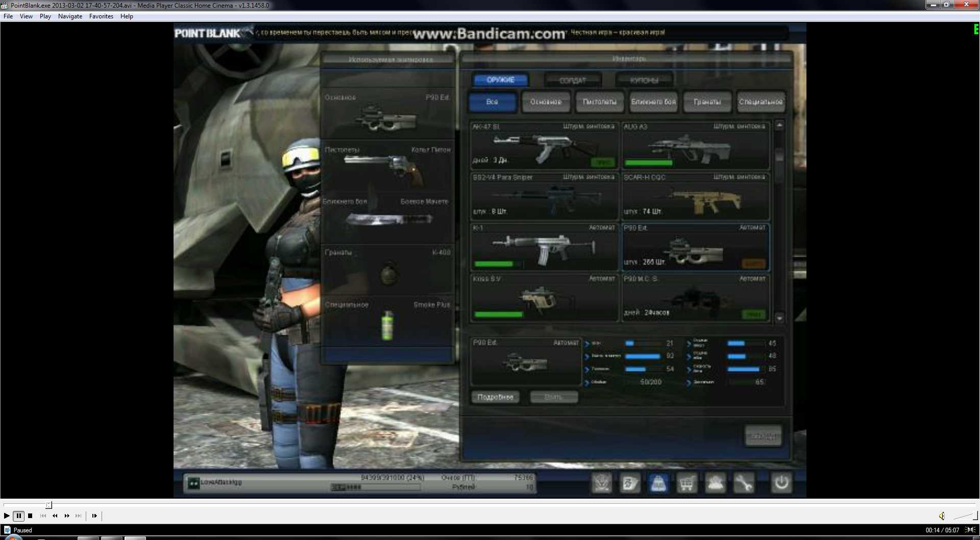Click the grey button at inventory bottom right
This screenshot has height=540, width=980.
[763, 436]
